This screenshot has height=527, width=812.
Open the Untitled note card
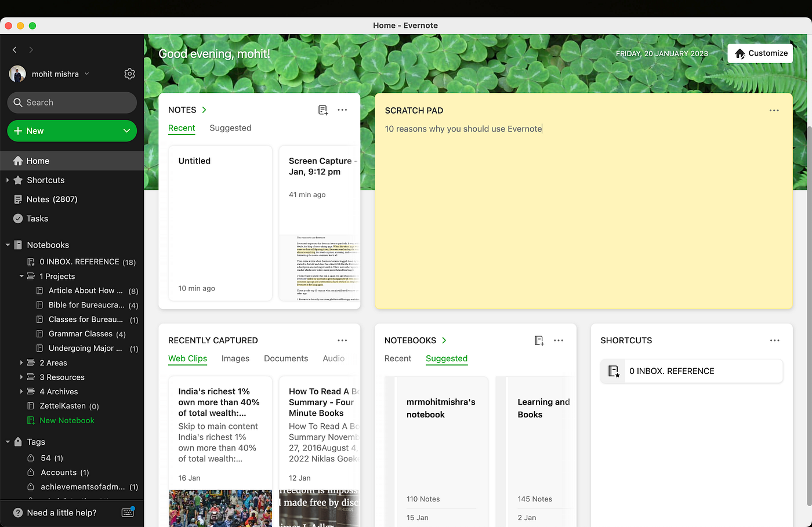click(220, 223)
